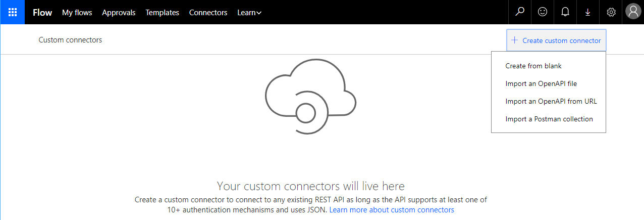Click the download arrow icon

point(588,12)
